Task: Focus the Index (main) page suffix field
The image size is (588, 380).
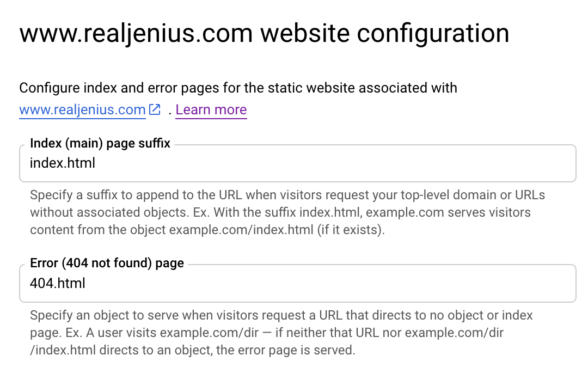Action: (x=327, y=163)
